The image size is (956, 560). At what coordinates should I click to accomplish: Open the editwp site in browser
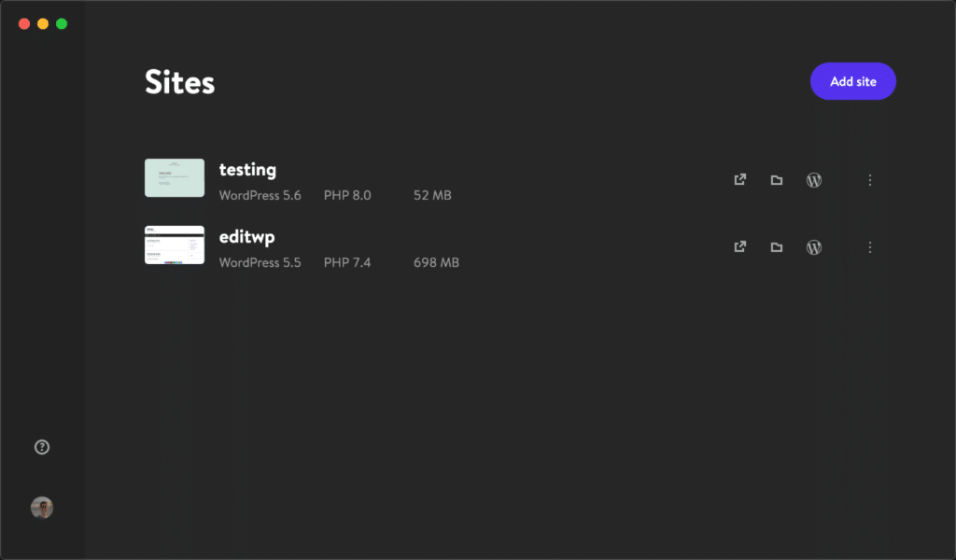point(738,247)
